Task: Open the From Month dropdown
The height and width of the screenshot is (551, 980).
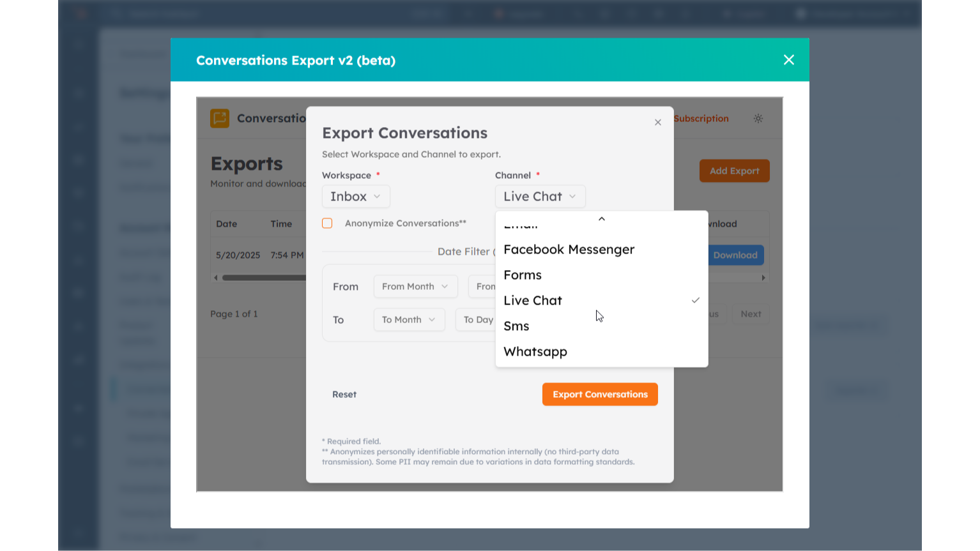Action: [x=415, y=287]
